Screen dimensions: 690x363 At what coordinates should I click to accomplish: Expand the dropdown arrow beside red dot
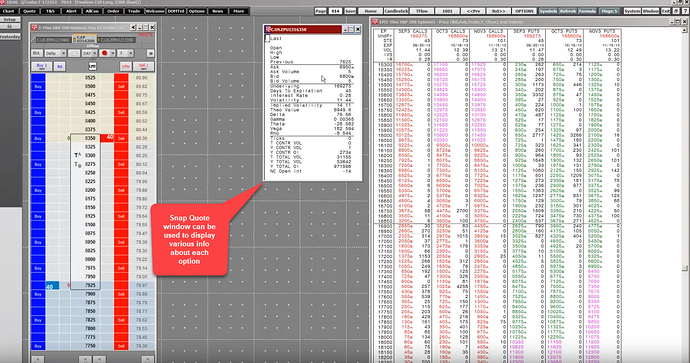click(x=113, y=53)
